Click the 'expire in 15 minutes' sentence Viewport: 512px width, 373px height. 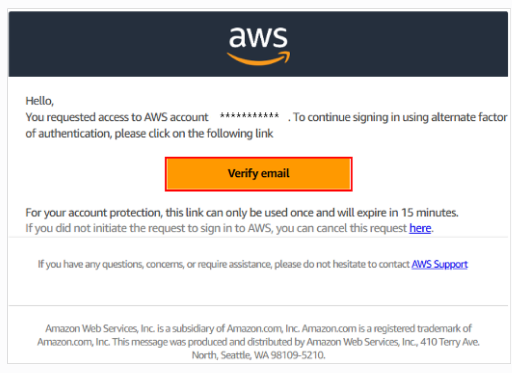242,213
